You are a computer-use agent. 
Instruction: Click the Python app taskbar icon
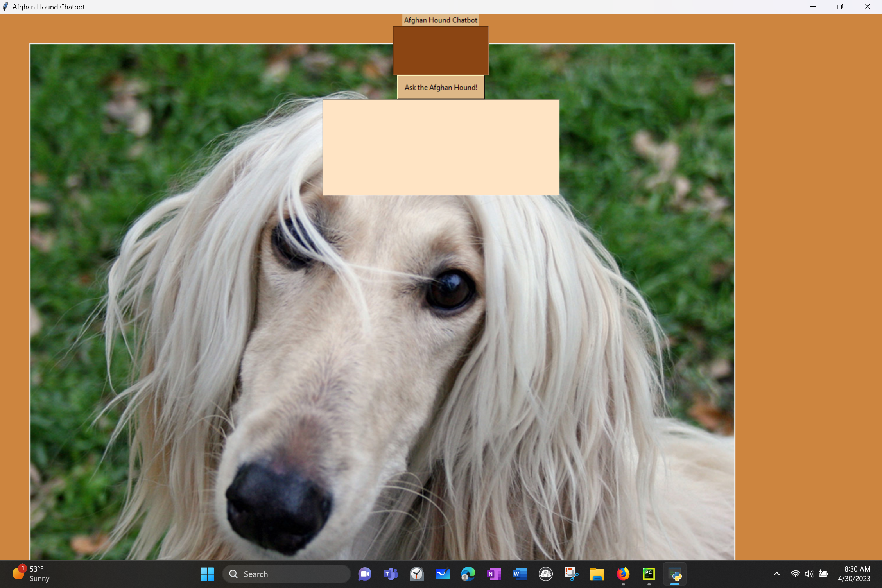tap(675, 574)
